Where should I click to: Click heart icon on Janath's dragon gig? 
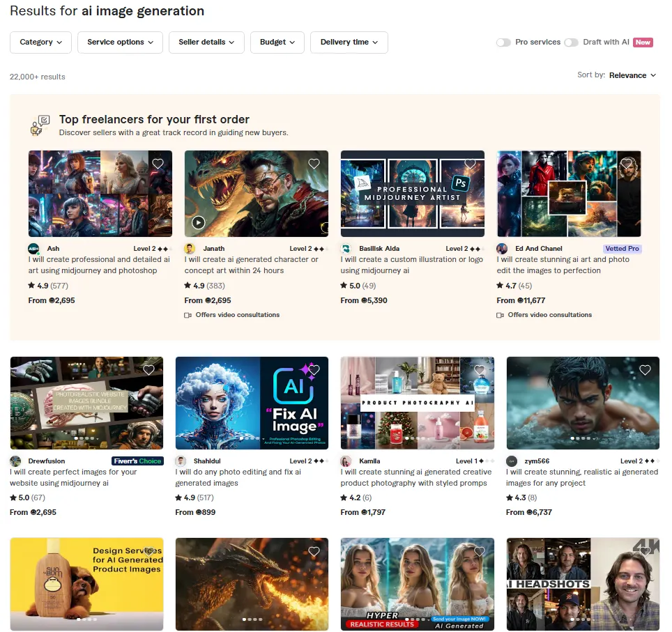pyautogui.click(x=314, y=164)
